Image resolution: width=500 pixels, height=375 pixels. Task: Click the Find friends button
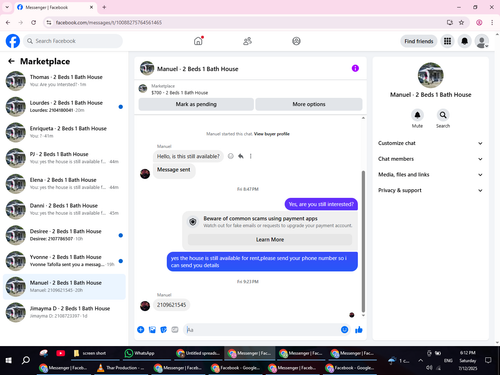[419, 41]
